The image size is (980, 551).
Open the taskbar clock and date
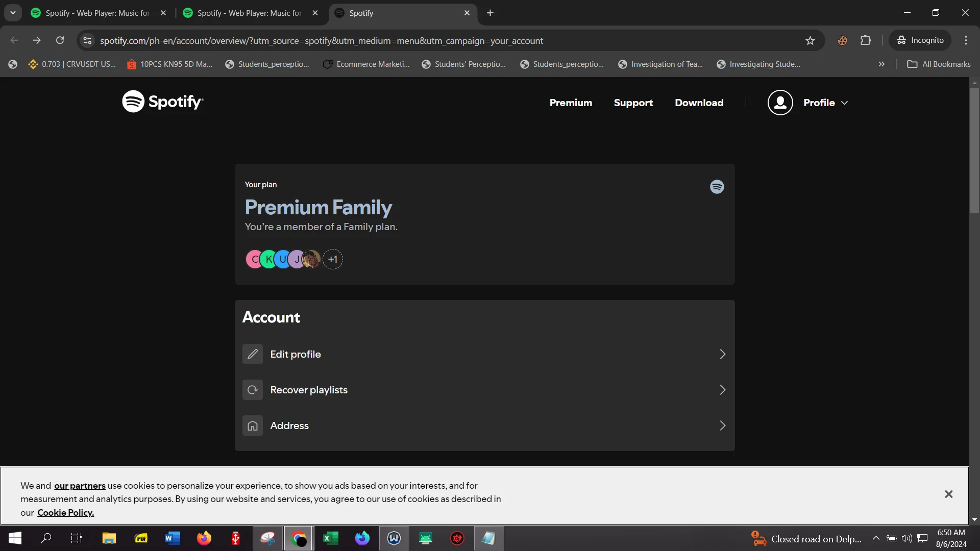click(951, 538)
